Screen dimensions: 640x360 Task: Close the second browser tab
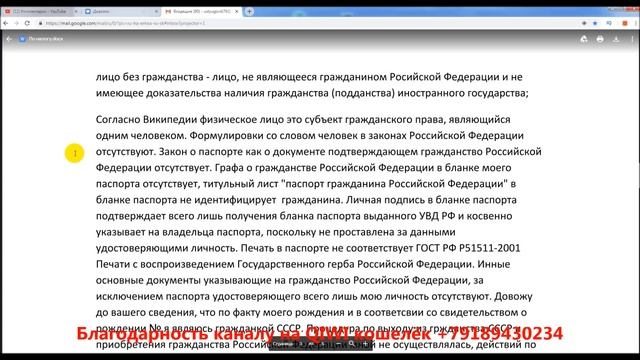156,11
